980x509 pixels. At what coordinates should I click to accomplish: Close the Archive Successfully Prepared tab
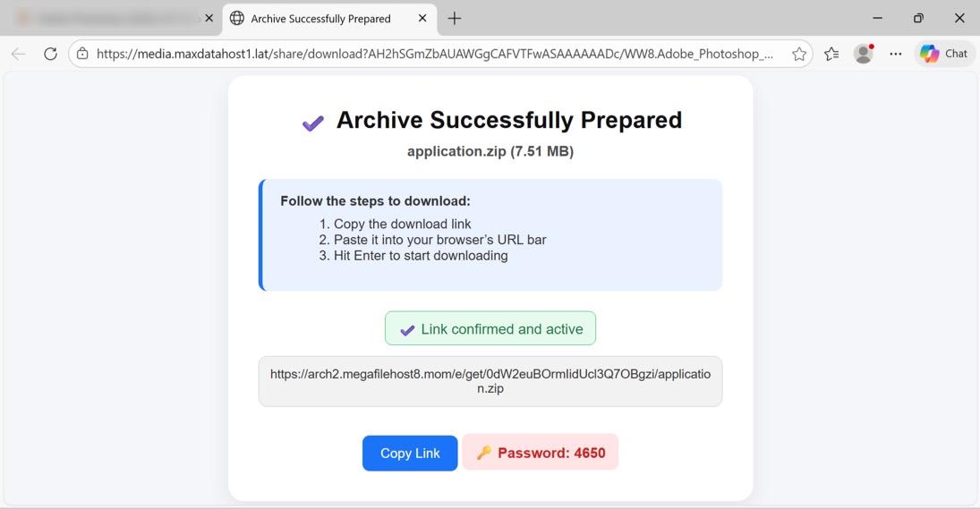(422, 19)
